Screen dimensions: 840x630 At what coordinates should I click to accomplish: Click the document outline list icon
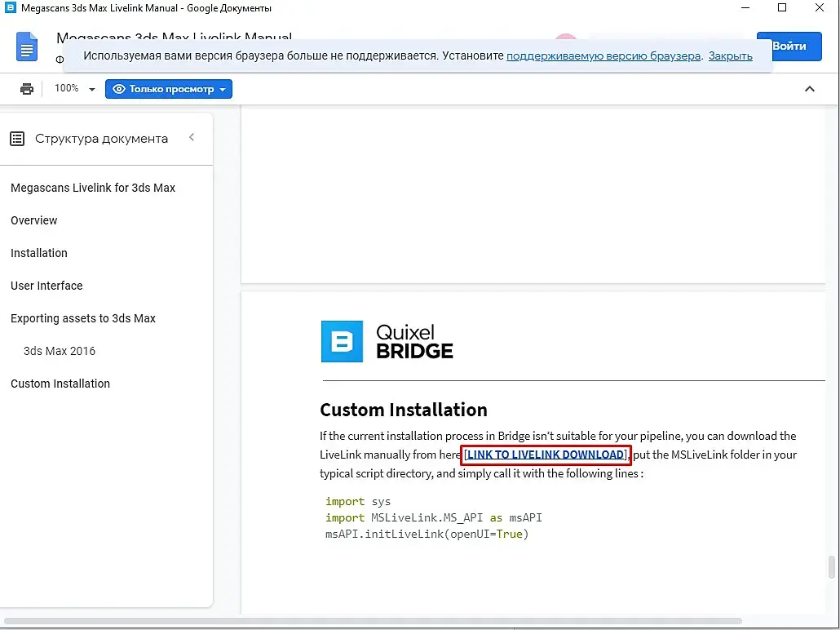click(17, 139)
